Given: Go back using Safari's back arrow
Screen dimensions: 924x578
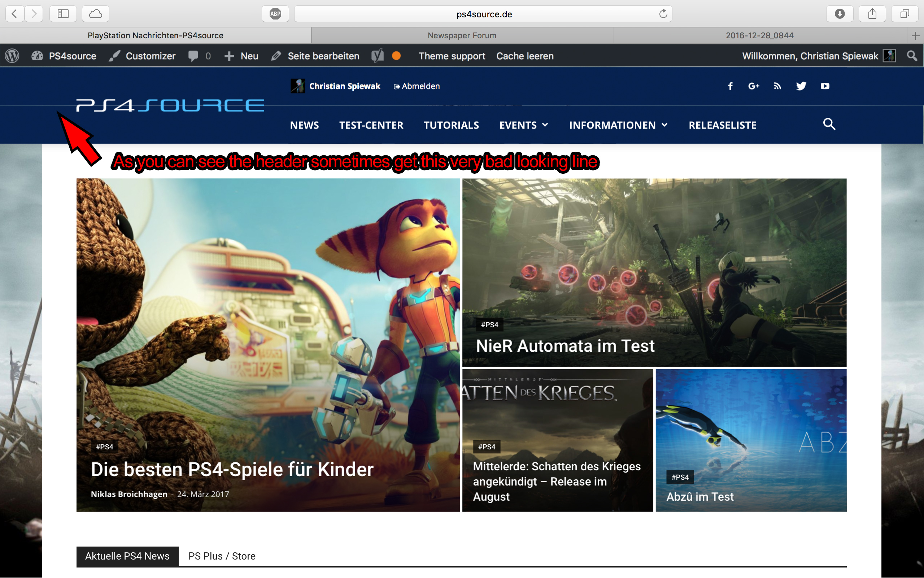Looking at the screenshot, I should coord(15,14).
